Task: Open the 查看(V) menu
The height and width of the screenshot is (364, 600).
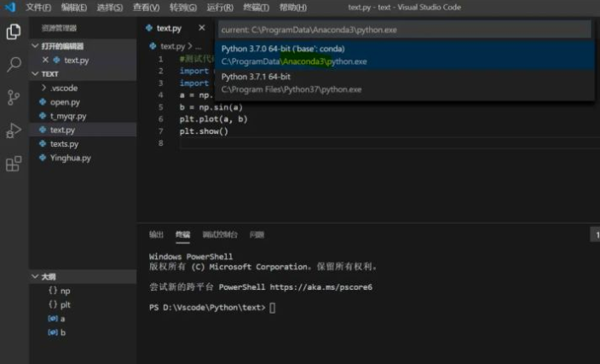Action: tap(147, 8)
